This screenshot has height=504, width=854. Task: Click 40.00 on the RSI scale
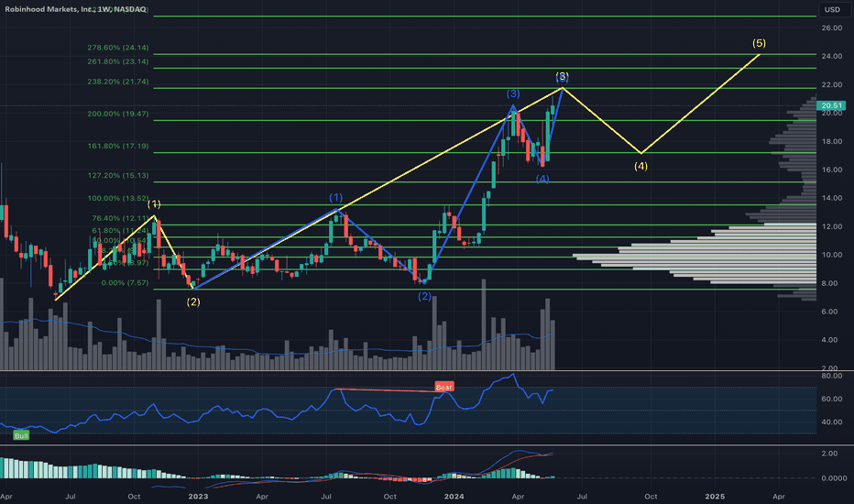(832, 422)
